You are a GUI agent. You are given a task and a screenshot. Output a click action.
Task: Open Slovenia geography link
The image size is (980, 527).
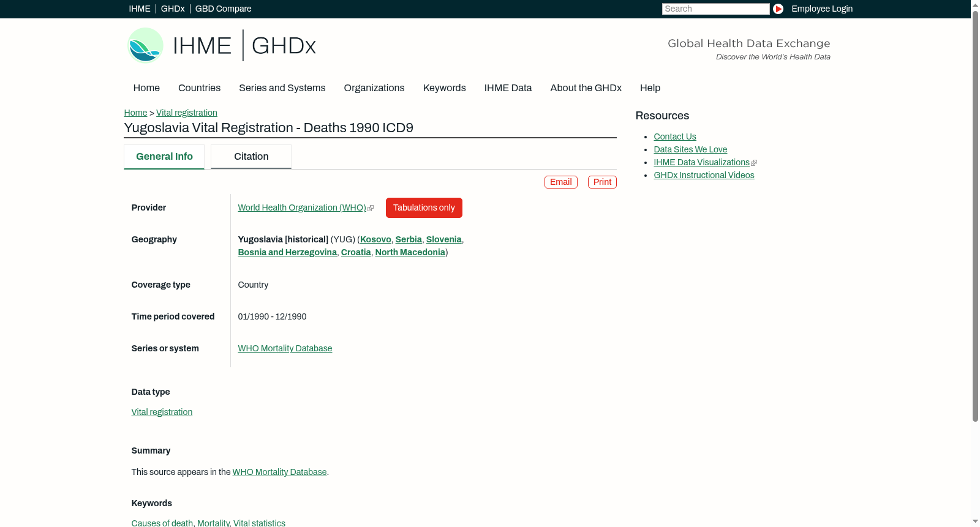click(x=444, y=240)
